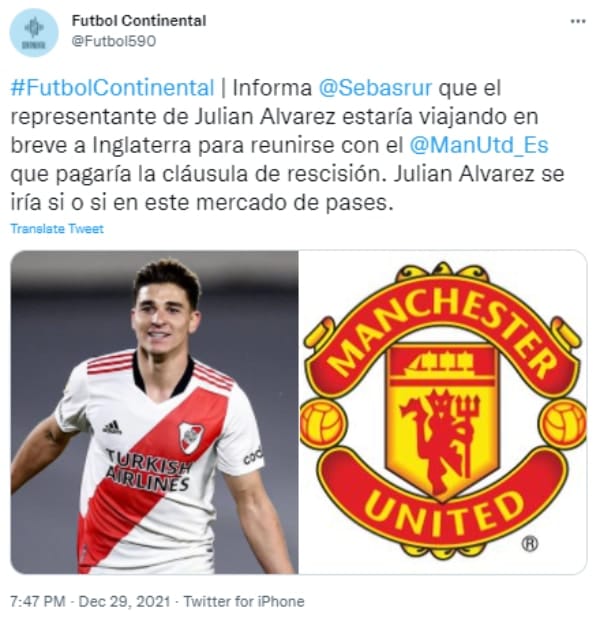The image size is (600, 619).
Task: Visit the @Sebasrur mention
Action: pos(375,88)
